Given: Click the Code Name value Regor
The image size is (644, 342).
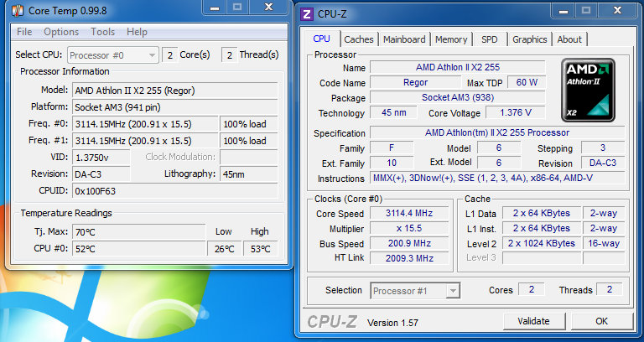Looking at the screenshot, I should pos(415,82).
